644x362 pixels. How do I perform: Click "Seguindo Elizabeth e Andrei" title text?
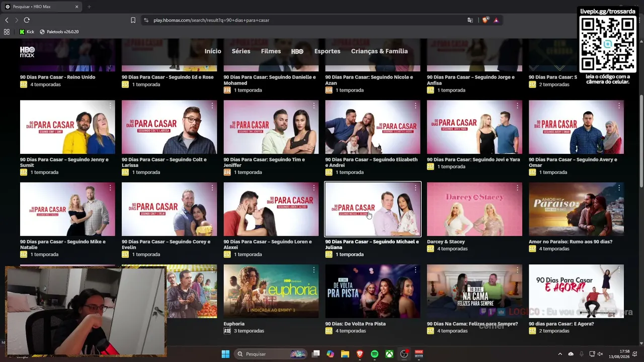click(371, 162)
